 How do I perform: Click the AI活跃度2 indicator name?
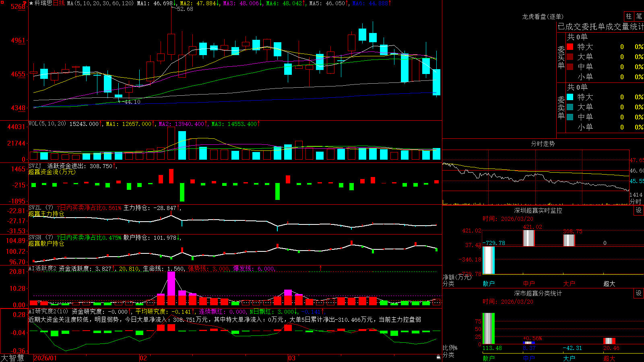(x=43, y=268)
